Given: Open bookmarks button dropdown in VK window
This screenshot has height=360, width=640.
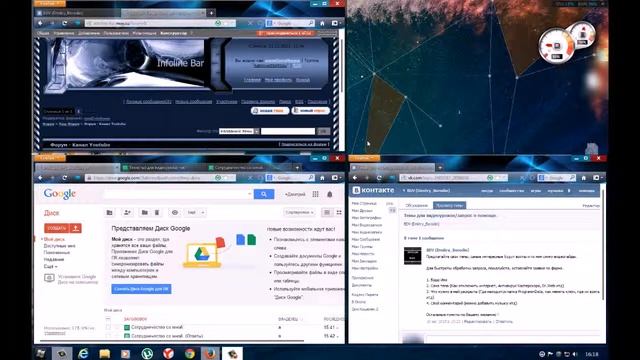Looking at the screenshot, I should (x=598, y=178).
